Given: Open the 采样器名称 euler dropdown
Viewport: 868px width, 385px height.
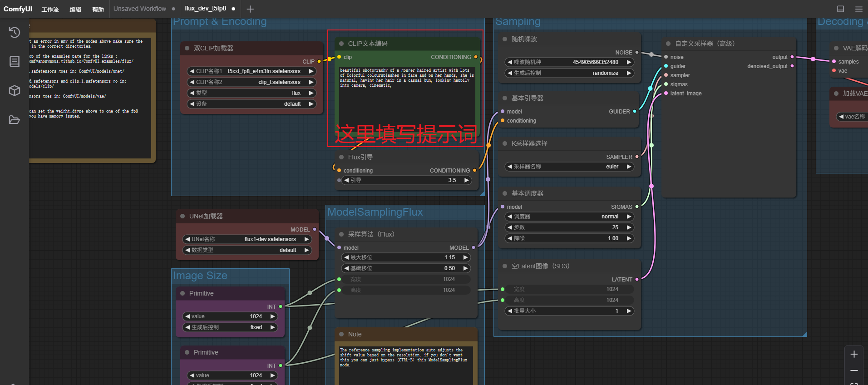Looking at the screenshot, I should click(569, 167).
